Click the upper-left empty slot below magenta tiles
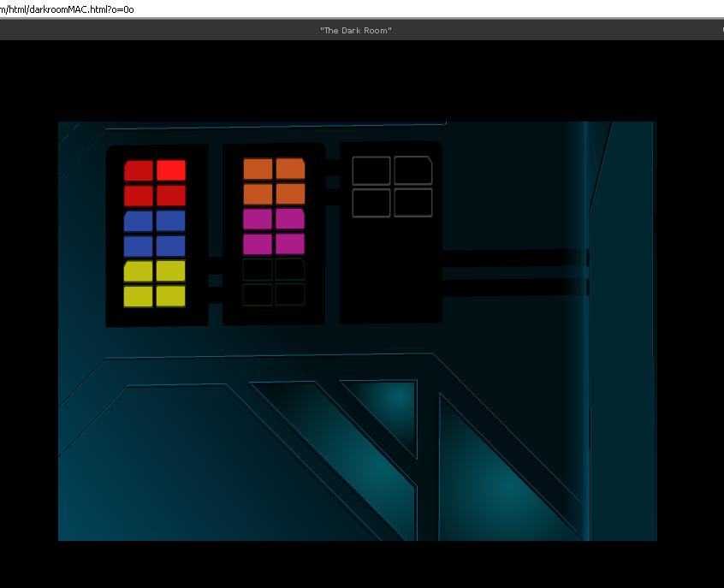Screen dimensions: 724x588 pos(258,270)
